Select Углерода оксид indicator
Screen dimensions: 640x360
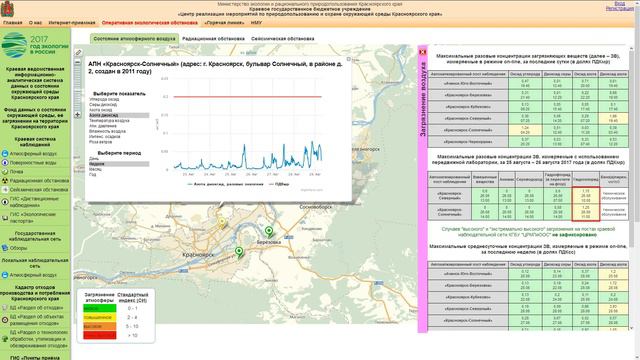[104, 99]
